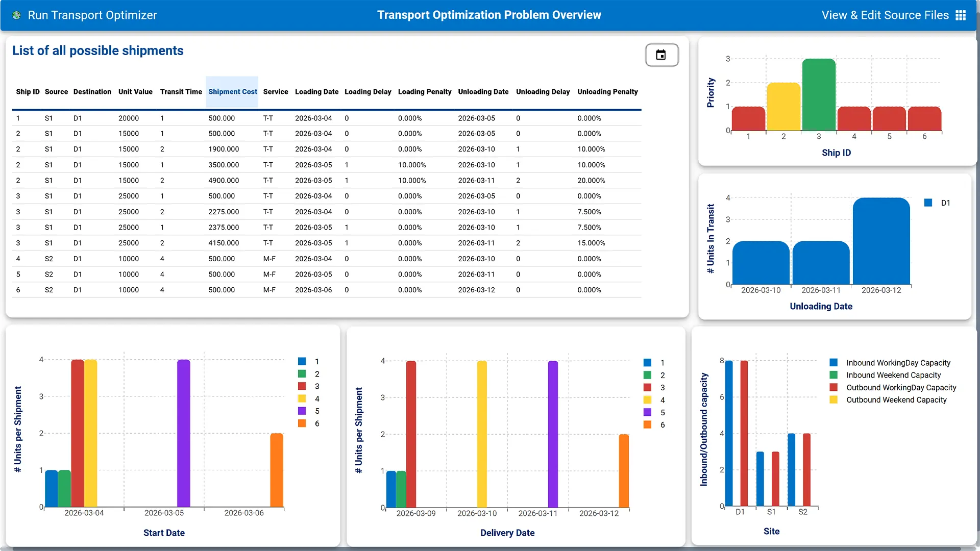This screenshot has height=551, width=980.
Task: Click the Transport Optimization Problem Overview title
Action: pos(489,15)
